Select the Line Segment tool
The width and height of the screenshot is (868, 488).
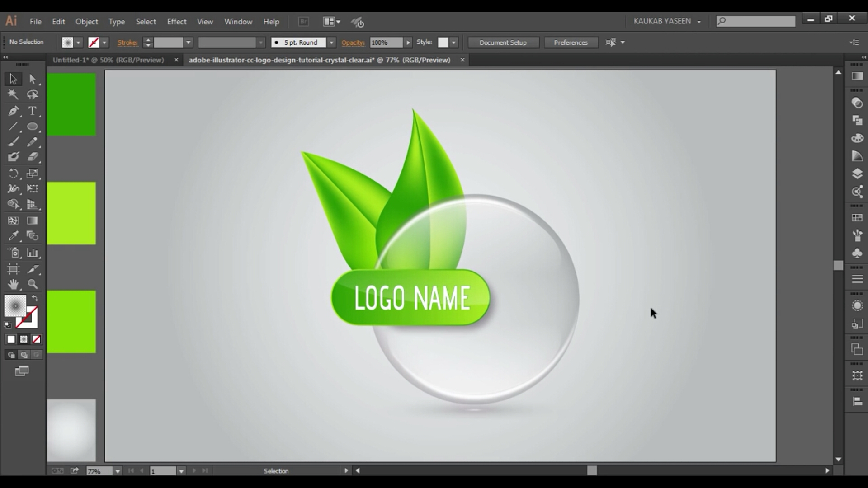click(x=13, y=127)
